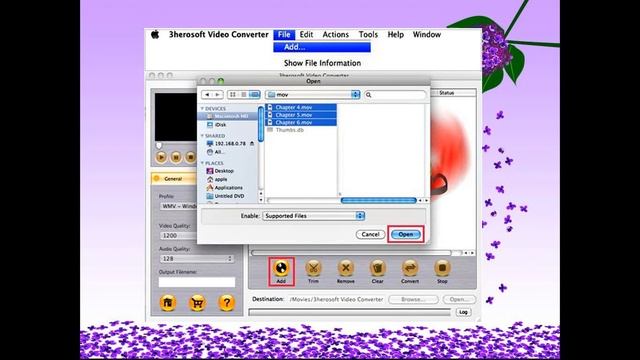This screenshot has width=640, height=360.
Task: Select Chapter 4.mov file
Action: [x=301, y=107]
